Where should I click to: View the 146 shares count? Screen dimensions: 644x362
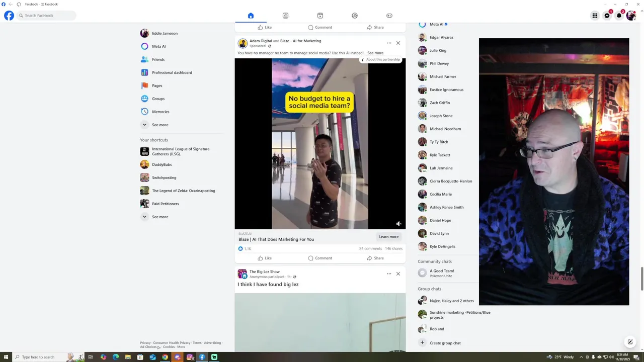tap(393, 248)
